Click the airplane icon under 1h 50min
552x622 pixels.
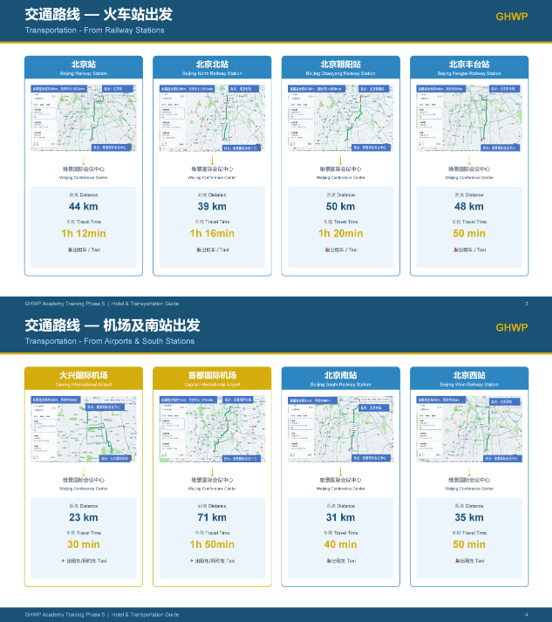pos(192,561)
